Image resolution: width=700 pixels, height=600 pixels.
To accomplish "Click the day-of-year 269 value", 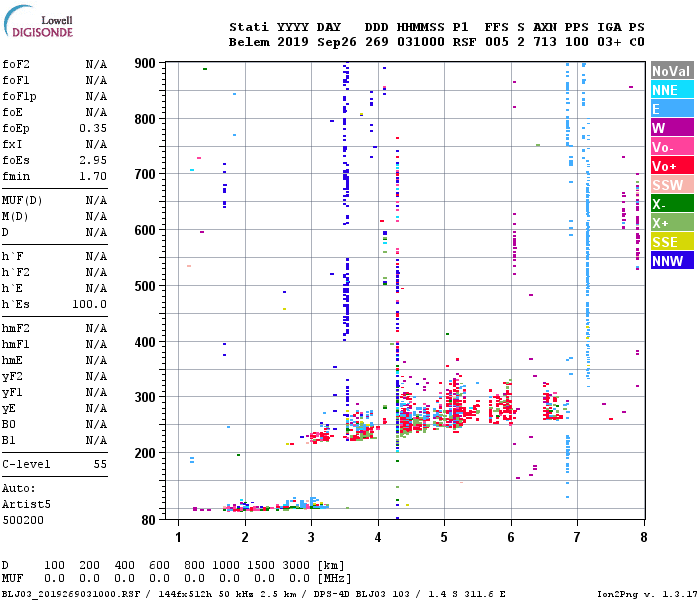I will tap(377, 42).
